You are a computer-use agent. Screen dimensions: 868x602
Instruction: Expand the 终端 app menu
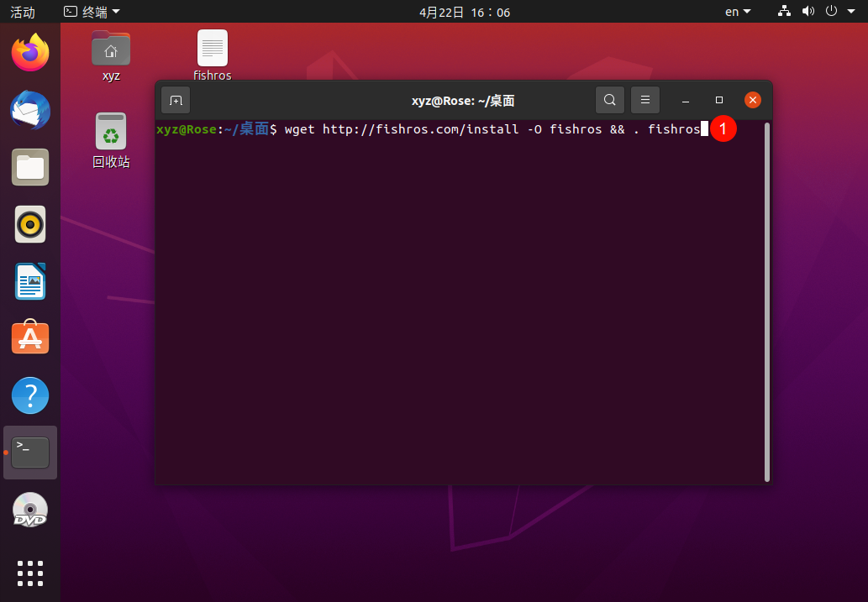[x=92, y=12]
